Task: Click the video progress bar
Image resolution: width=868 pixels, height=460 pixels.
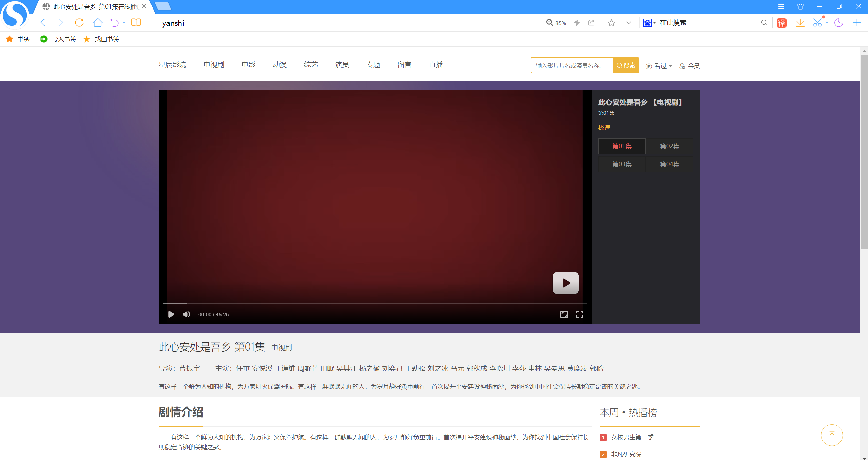Action: click(374, 303)
